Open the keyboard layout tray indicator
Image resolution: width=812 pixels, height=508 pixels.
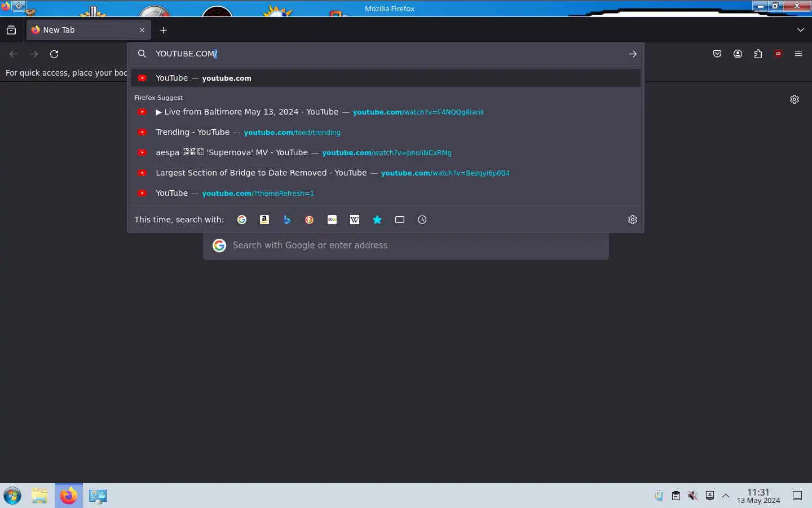click(x=710, y=496)
